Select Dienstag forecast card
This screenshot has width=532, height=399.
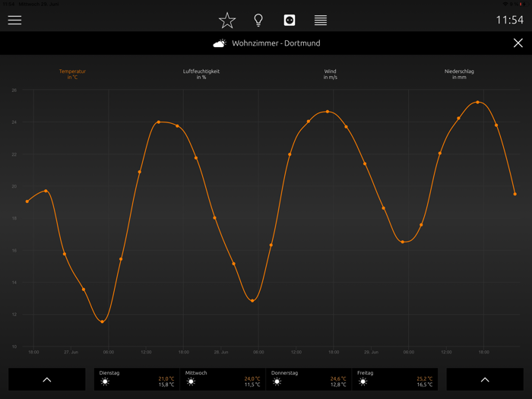coord(137,379)
